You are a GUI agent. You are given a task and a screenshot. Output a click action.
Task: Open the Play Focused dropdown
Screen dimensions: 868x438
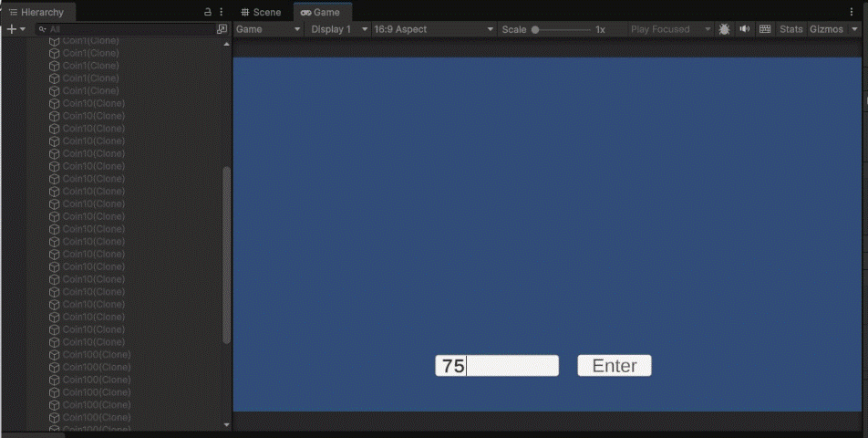coord(670,29)
